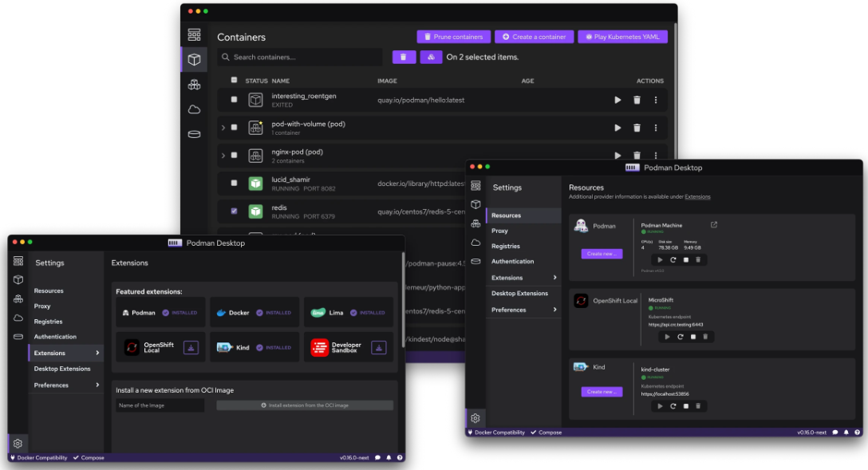Open Images cloud icon in Containers window sidebar
This screenshot has width=868, height=470.
pyautogui.click(x=195, y=109)
